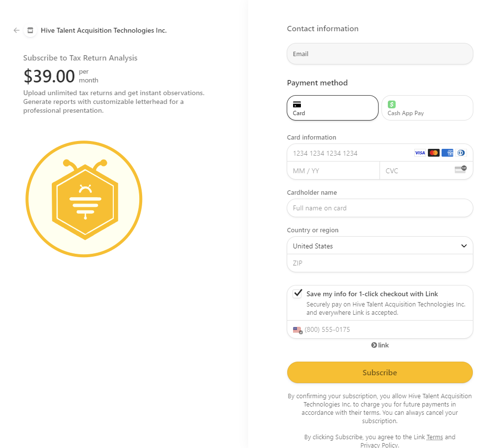Click the MM / YY expiry field
This screenshot has height=448, width=487.
[x=333, y=171]
